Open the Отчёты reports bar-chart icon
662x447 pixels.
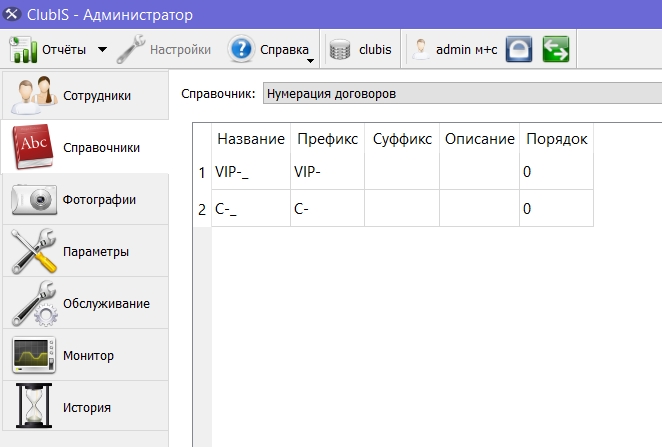[23, 49]
